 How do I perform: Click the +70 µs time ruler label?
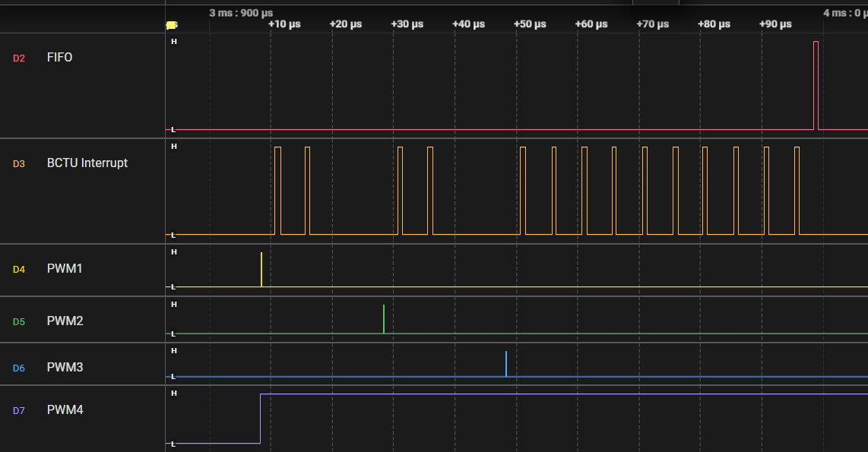point(653,24)
